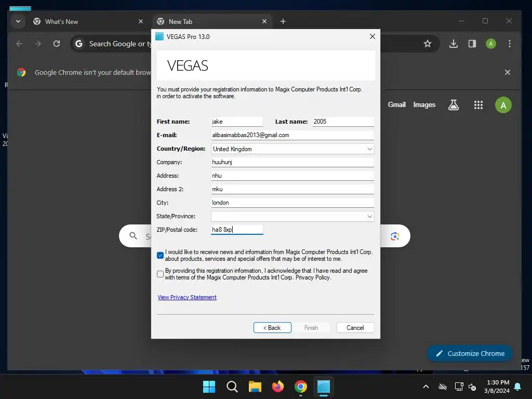Show hidden system tray icons

[x=426, y=387]
